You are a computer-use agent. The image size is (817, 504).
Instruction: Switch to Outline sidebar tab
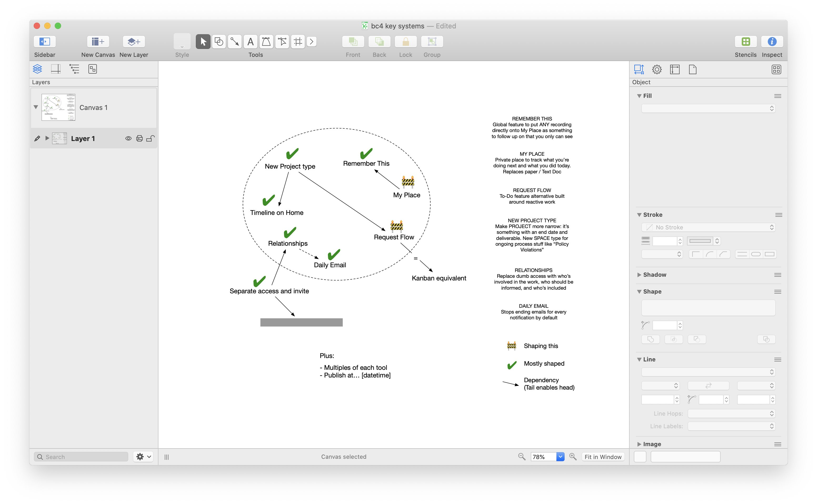[x=74, y=69]
